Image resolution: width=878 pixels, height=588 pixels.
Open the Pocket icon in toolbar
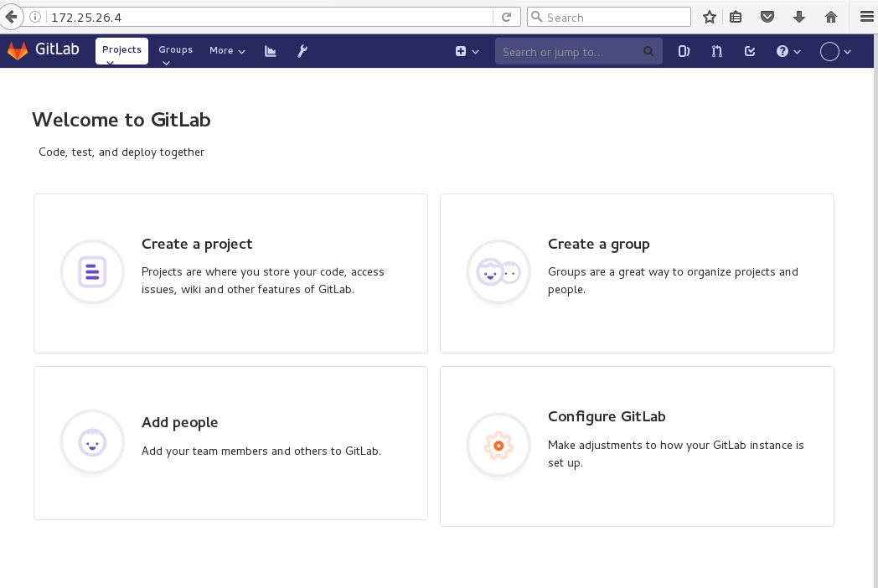[767, 17]
